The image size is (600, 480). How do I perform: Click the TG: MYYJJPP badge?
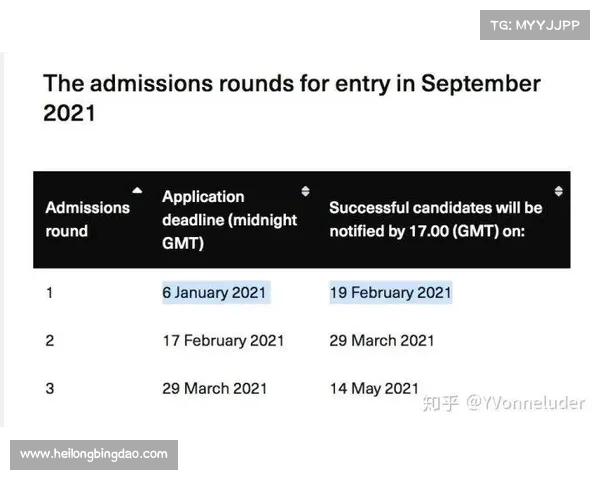pos(535,25)
